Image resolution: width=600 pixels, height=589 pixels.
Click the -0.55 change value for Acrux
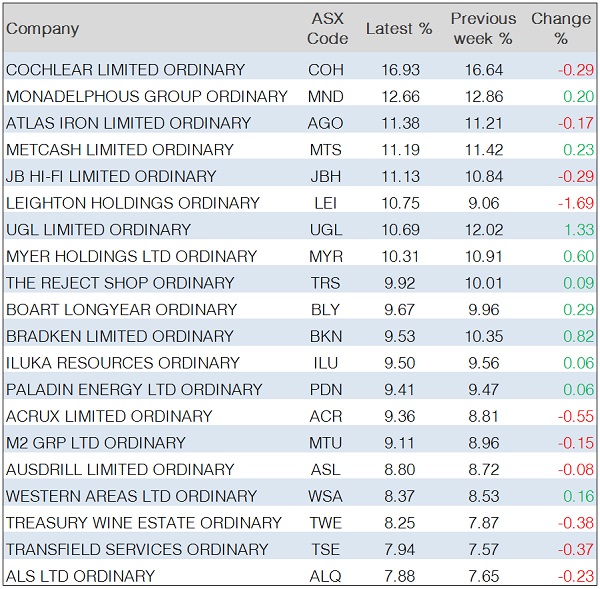tap(574, 416)
